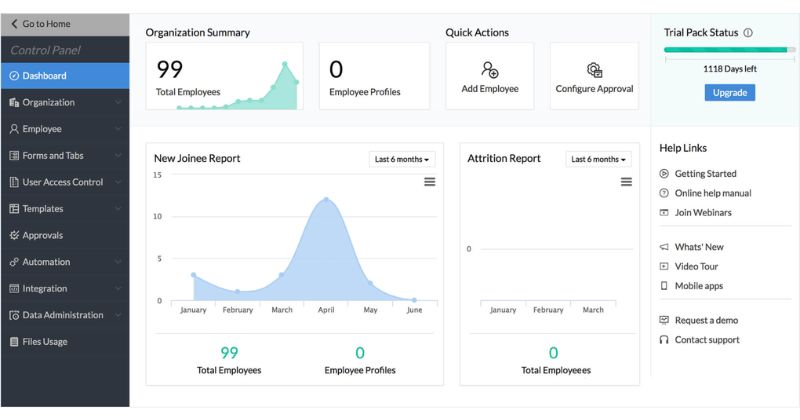Screen dimensions: 800x420
Task: Click the April peak data point
Action: click(x=326, y=200)
